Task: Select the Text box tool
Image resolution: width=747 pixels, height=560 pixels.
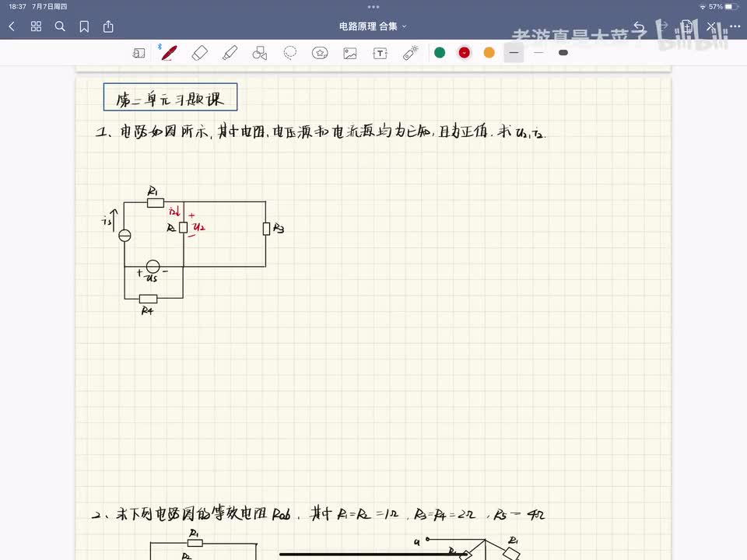Action: pyautogui.click(x=381, y=53)
